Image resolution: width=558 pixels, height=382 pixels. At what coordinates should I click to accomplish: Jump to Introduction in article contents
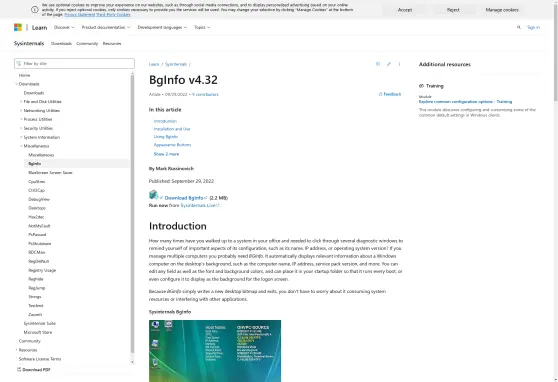[x=165, y=121]
